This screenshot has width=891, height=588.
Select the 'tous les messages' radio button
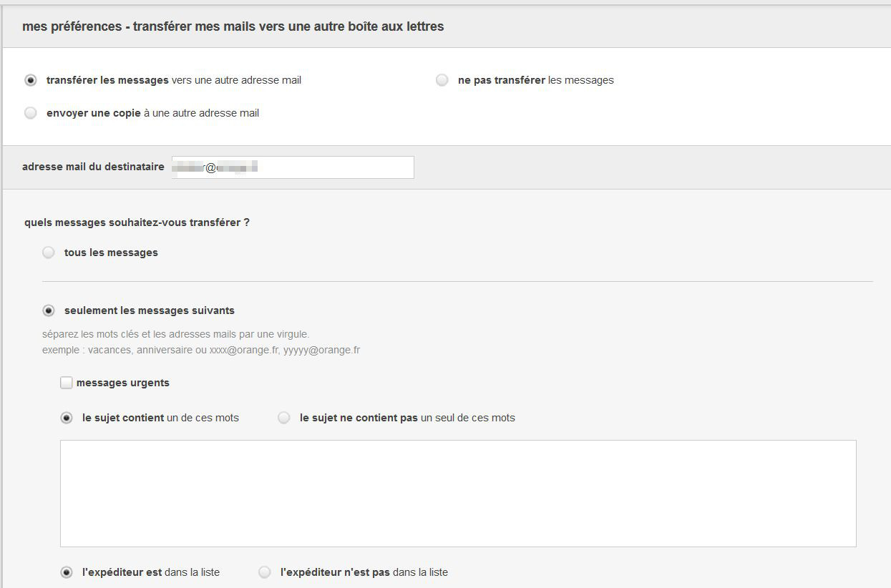coord(49,253)
